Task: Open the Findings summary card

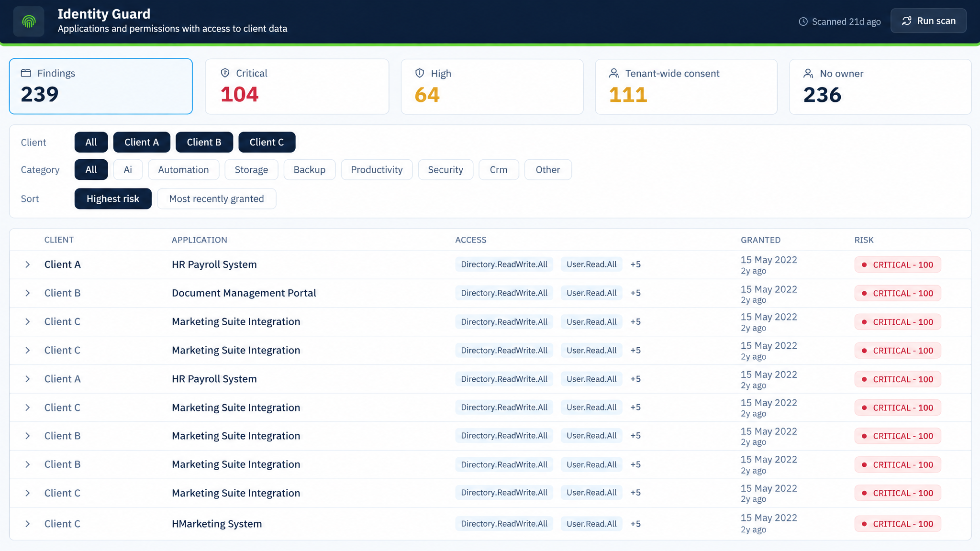Action: (101, 87)
